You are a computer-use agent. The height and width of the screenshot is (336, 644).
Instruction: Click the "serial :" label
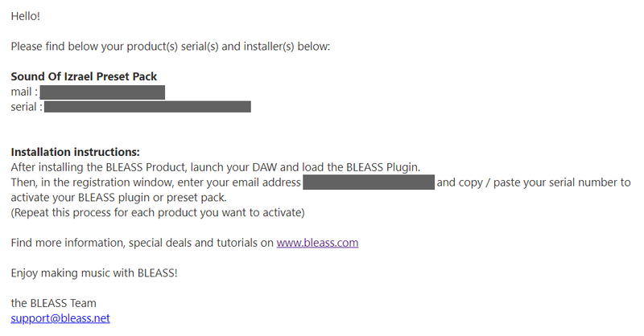pos(27,106)
